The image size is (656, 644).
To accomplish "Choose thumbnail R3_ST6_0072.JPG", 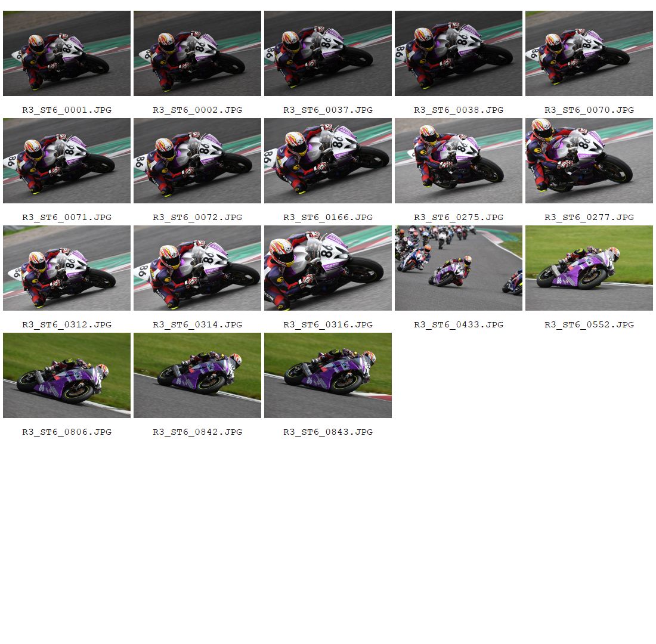I will point(197,160).
